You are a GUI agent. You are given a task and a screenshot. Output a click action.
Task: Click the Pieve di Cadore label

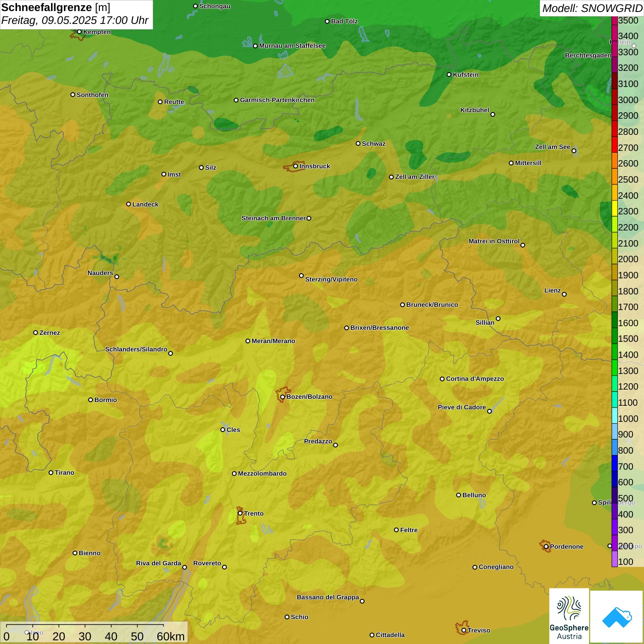coord(462,407)
